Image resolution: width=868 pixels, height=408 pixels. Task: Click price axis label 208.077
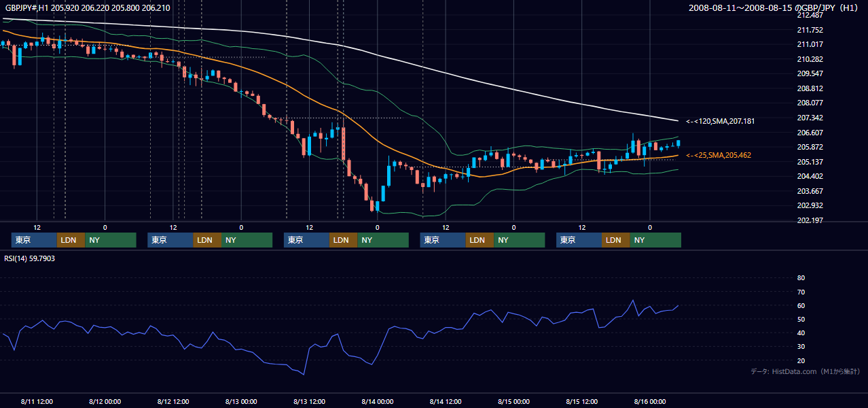(810, 103)
